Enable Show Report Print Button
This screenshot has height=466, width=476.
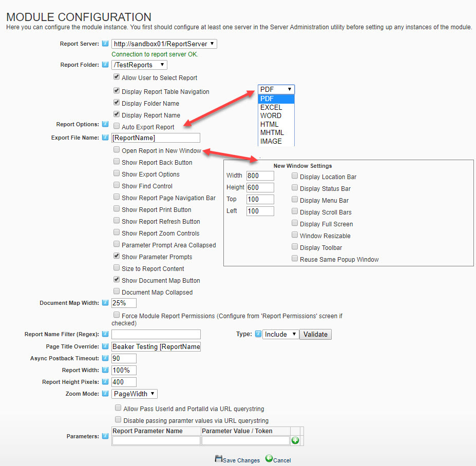116,209
